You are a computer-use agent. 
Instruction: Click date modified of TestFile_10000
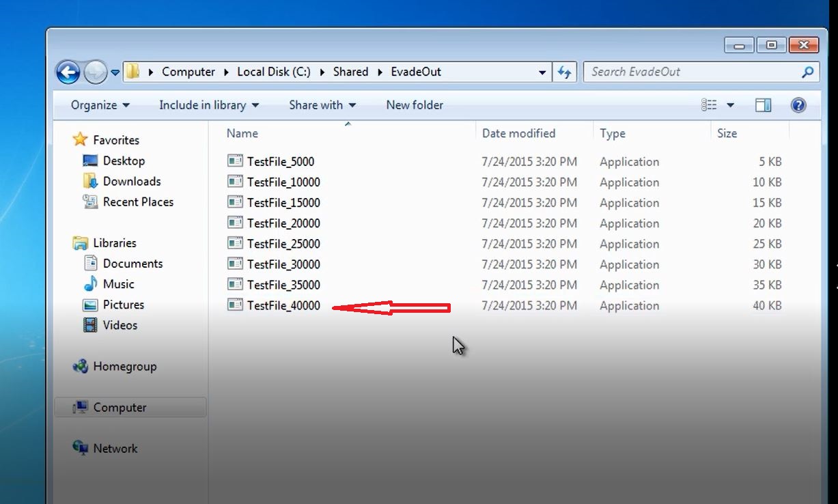(529, 182)
